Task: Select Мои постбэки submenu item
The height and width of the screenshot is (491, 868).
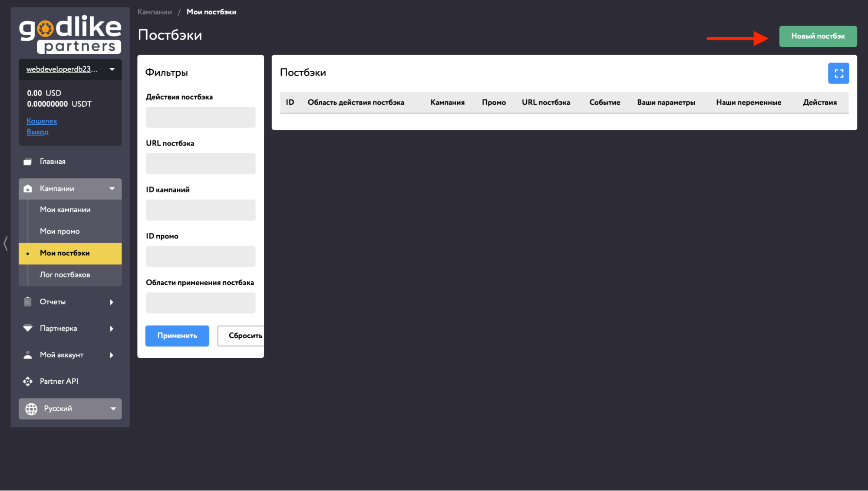Action: tap(70, 253)
